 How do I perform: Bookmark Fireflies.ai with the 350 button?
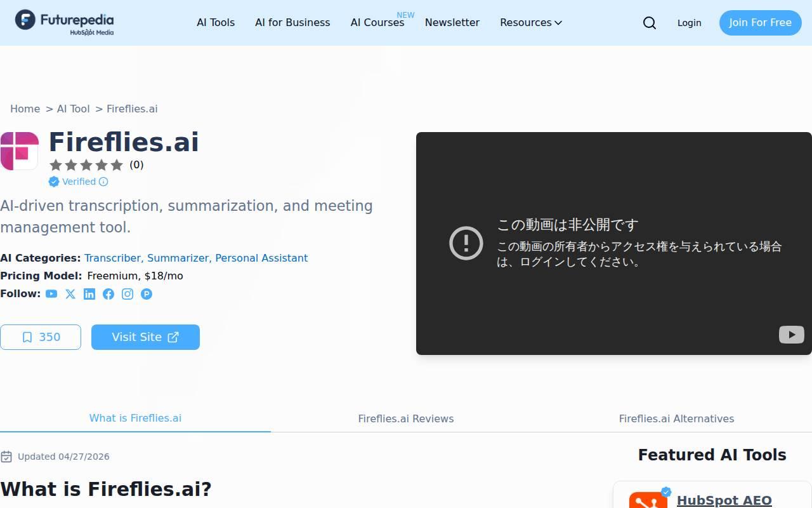[41, 337]
